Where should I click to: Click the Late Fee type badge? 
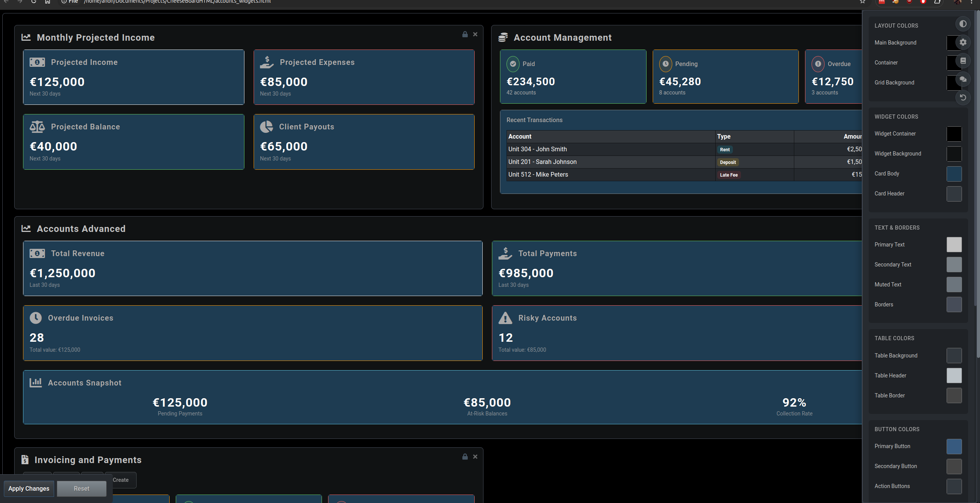728,175
